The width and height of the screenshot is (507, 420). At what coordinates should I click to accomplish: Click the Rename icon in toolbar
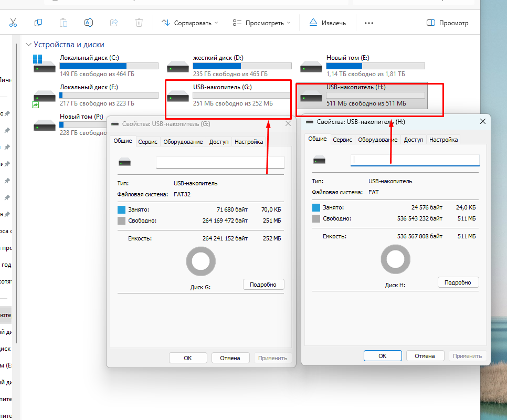coord(89,23)
